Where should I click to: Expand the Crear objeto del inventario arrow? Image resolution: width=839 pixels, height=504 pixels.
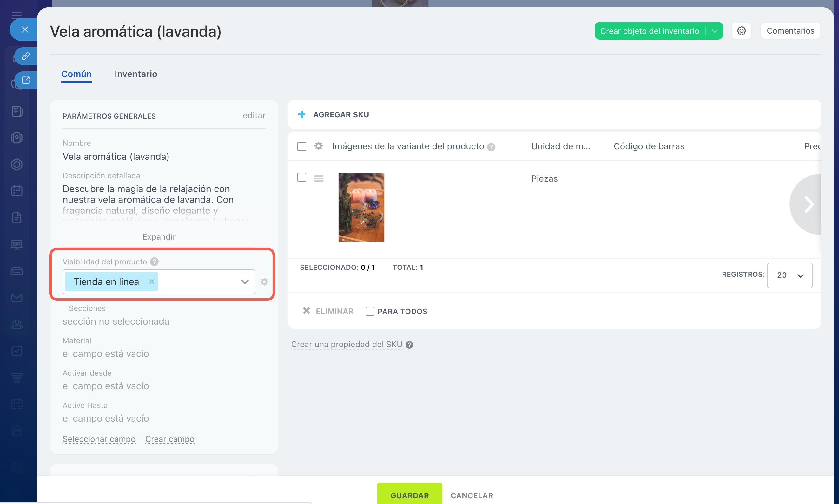pyautogui.click(x=715, y=31)
